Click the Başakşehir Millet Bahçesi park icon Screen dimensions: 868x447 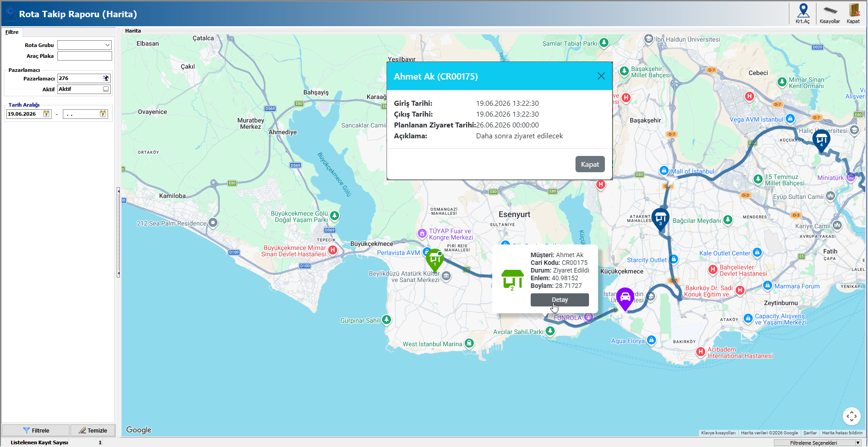(624, 71)
